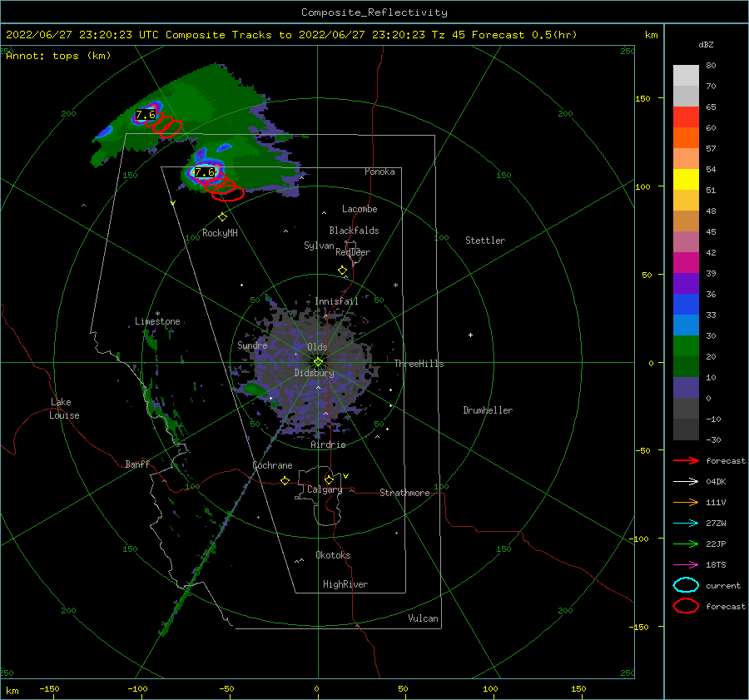
Task: Click the orange 111V arrow legend icon
Action: (x=686, y=502)
